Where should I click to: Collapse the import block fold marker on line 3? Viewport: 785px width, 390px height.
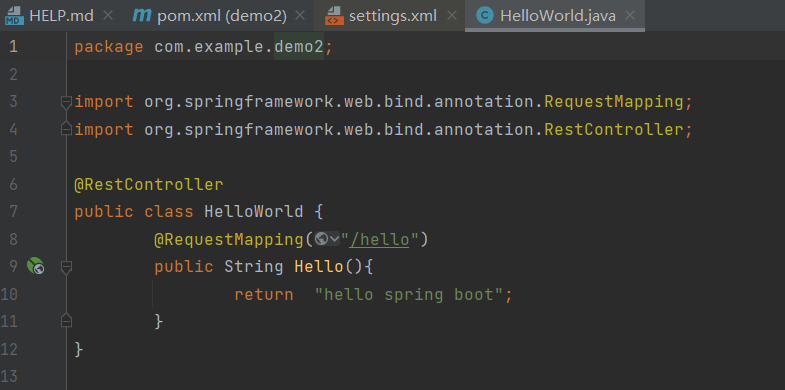(x=66, y=103)
